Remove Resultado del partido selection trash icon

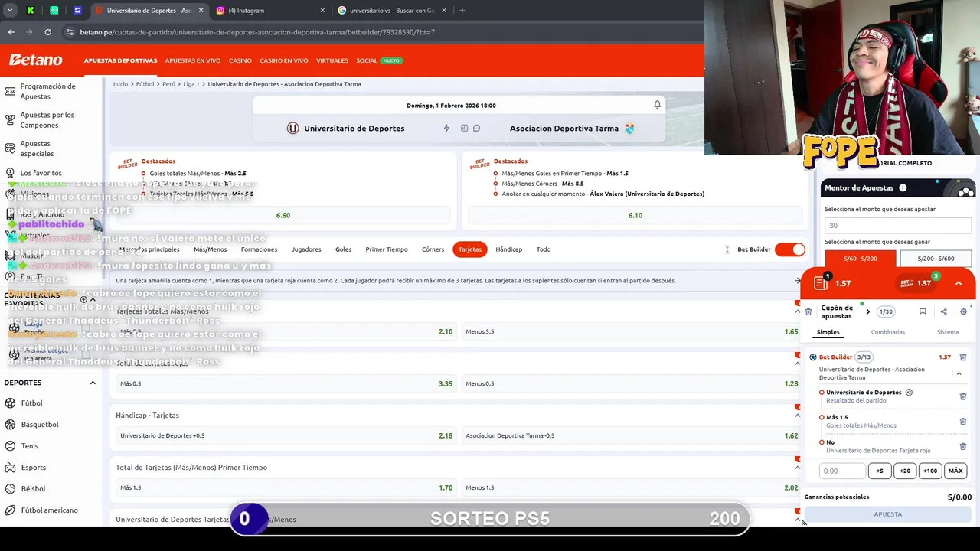pyautogui.click(x=963, y=396)
